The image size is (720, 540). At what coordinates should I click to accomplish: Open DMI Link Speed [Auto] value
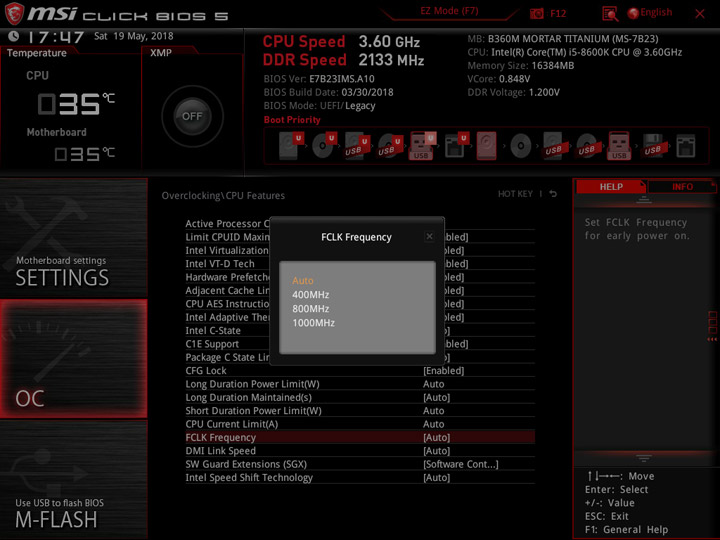click(x=436, y=451)
